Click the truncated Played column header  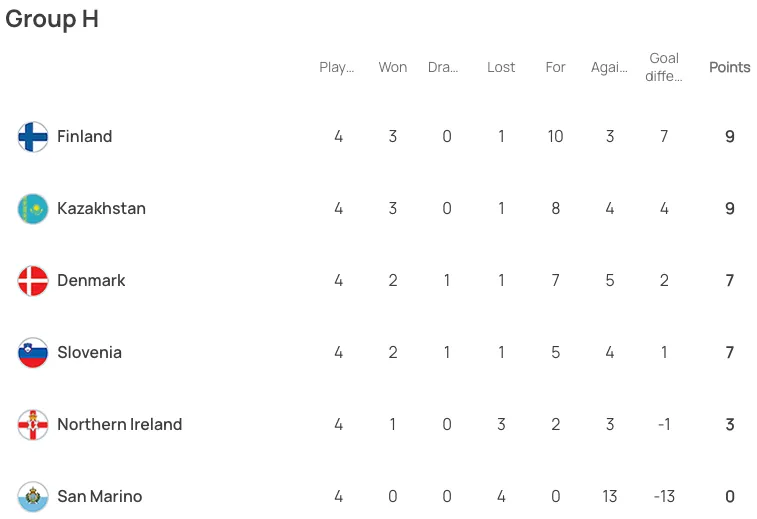[336, 67]
